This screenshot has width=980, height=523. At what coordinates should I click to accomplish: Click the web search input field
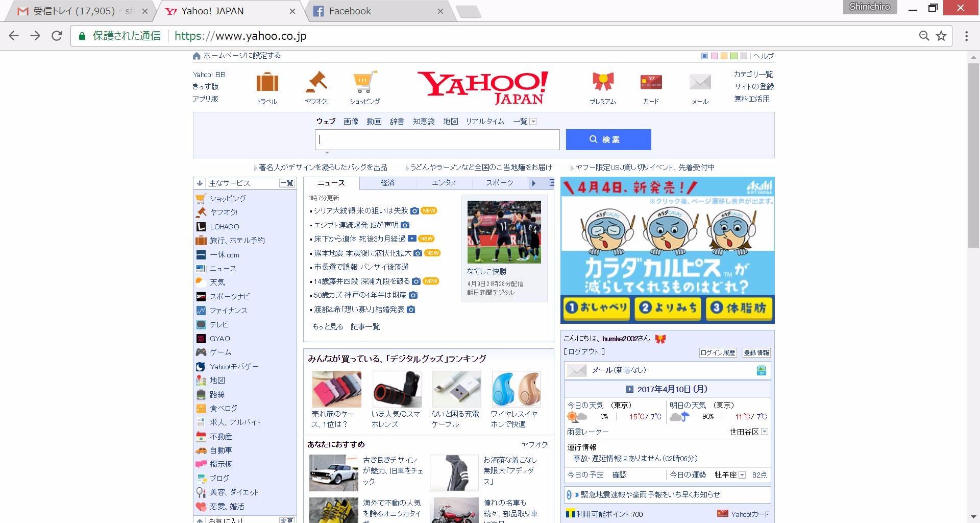[x=437, y=139]
